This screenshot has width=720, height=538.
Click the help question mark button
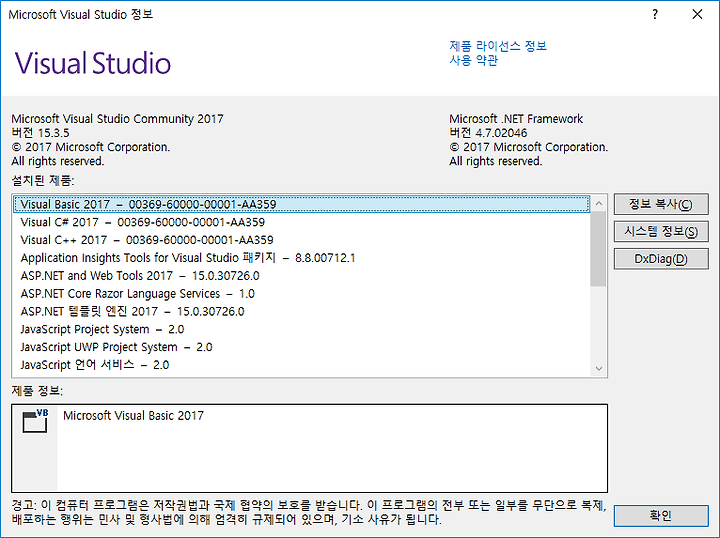click(655, 14)
